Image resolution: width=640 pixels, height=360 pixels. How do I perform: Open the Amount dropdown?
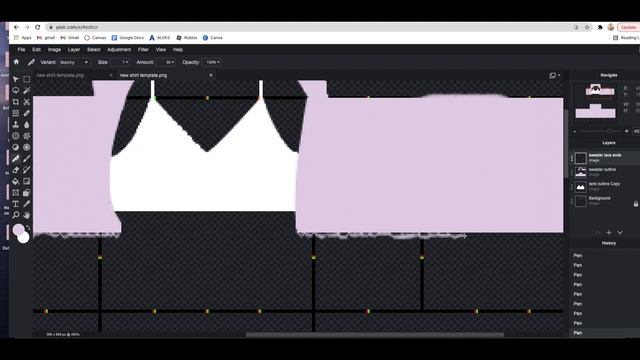click(x=166, y=62)
